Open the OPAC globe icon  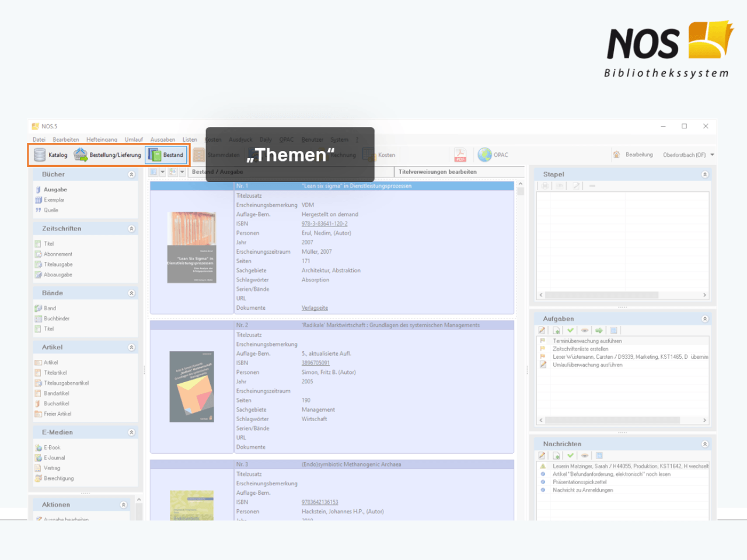coord(484,155)
